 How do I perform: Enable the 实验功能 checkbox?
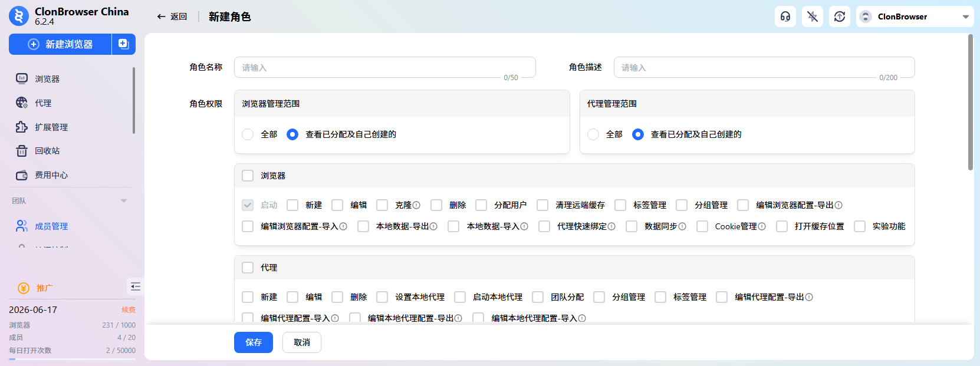[860, 226]
